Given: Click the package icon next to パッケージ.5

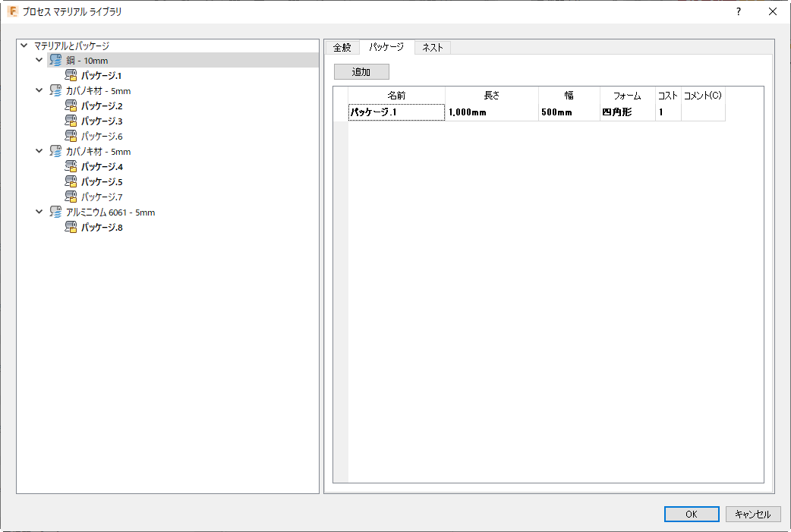Looking at the screenshot, I should point(71,181).
